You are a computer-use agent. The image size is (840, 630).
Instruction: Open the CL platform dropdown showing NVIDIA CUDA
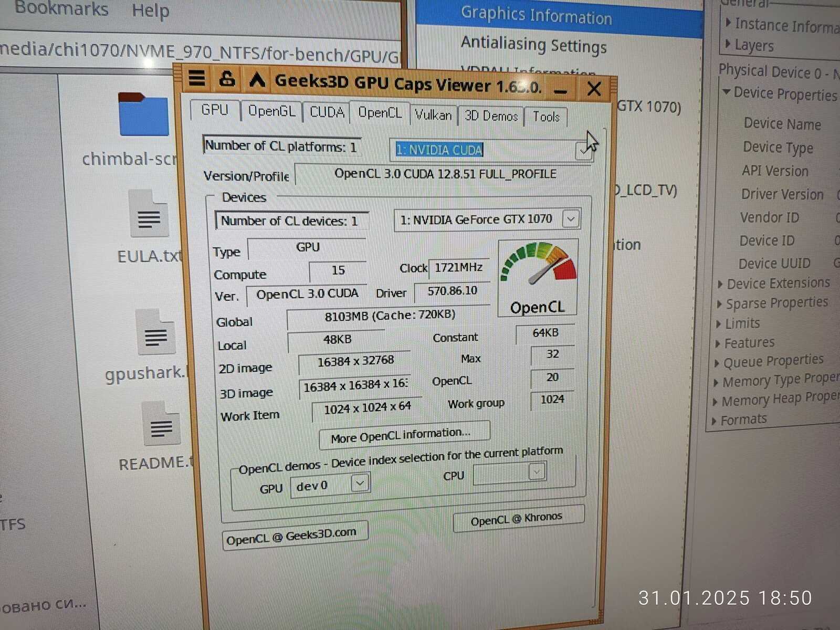[492, 151]
